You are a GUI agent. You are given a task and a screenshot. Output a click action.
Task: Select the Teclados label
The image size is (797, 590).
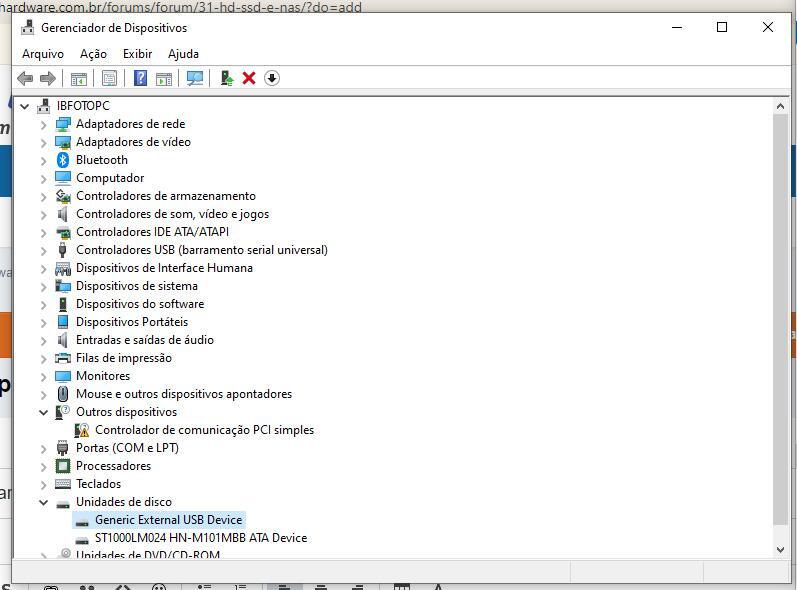point(99,484)
